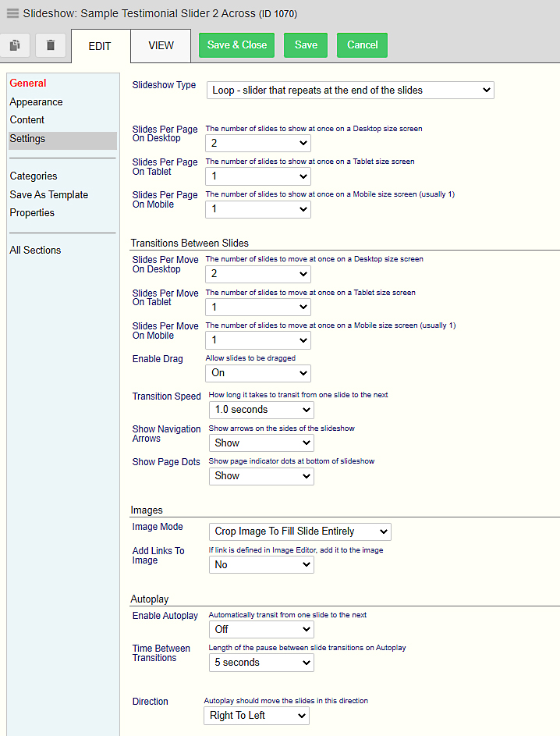Click the 'Enable Drag' label
Screen dimensions: 560x736
point(158,359)
